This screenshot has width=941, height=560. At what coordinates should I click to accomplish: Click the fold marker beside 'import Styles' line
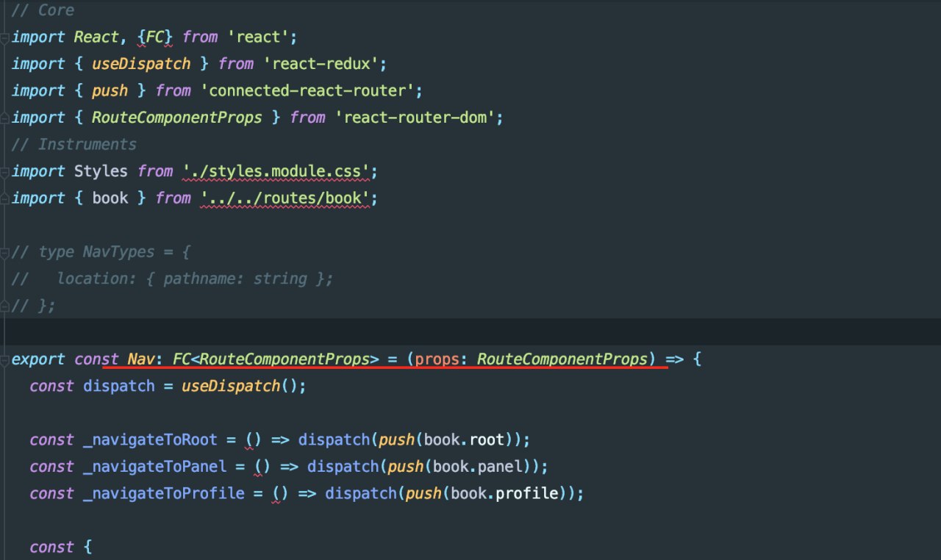click(x=6, y=171)
